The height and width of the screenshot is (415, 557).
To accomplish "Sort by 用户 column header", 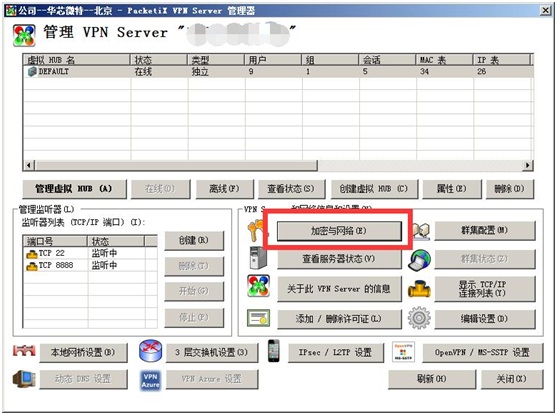I will [273, 60].
